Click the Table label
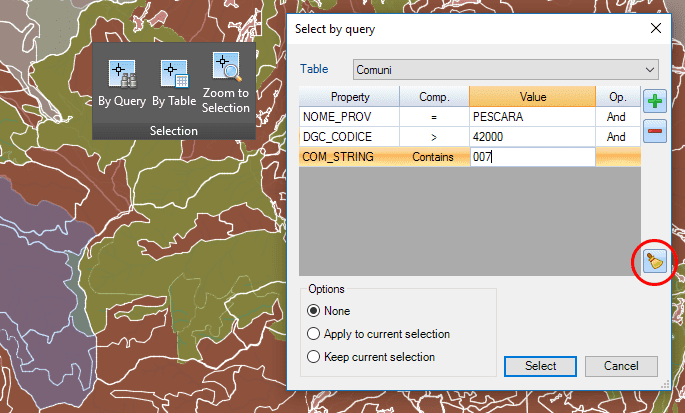Viewport: 685px width, 413px height. coord(314,69)
